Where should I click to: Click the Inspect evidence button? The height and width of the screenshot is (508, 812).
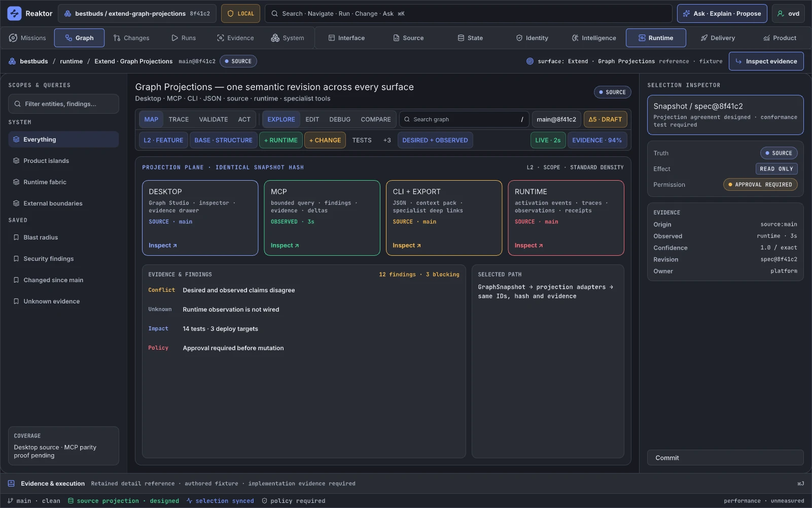(x=766, y=61)
